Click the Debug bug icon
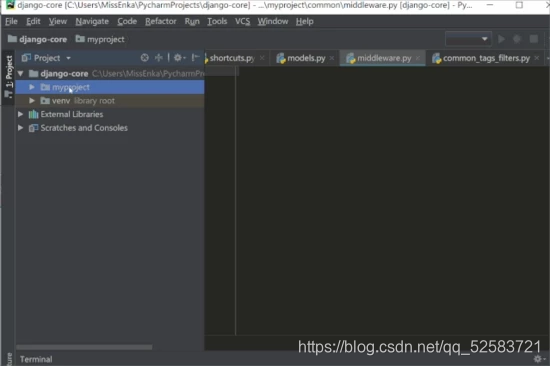Image resolution: width=550 pixels, height=366 pixels. pos(517,39)
